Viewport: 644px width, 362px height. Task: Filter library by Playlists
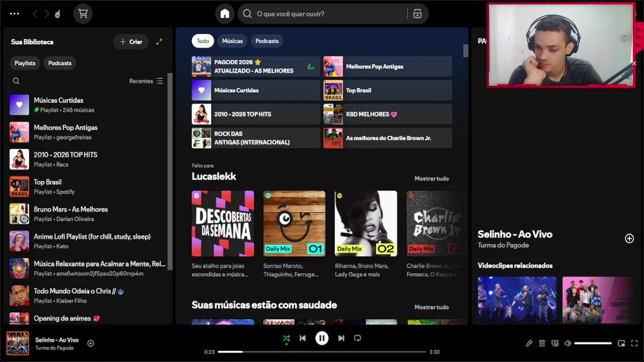click(25, 63)
